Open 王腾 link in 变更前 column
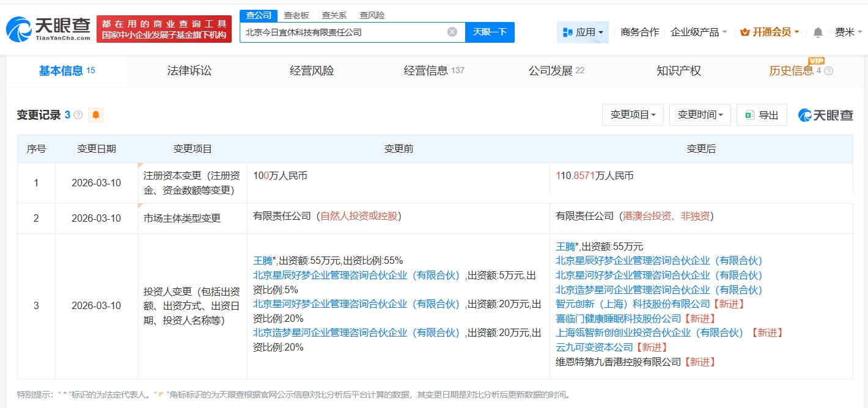 pos(262,260)
